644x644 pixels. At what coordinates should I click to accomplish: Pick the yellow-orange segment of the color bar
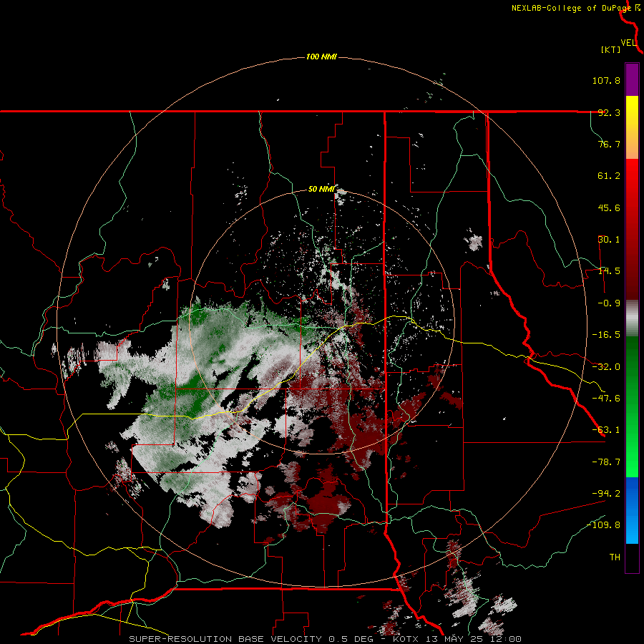[632, 127]
